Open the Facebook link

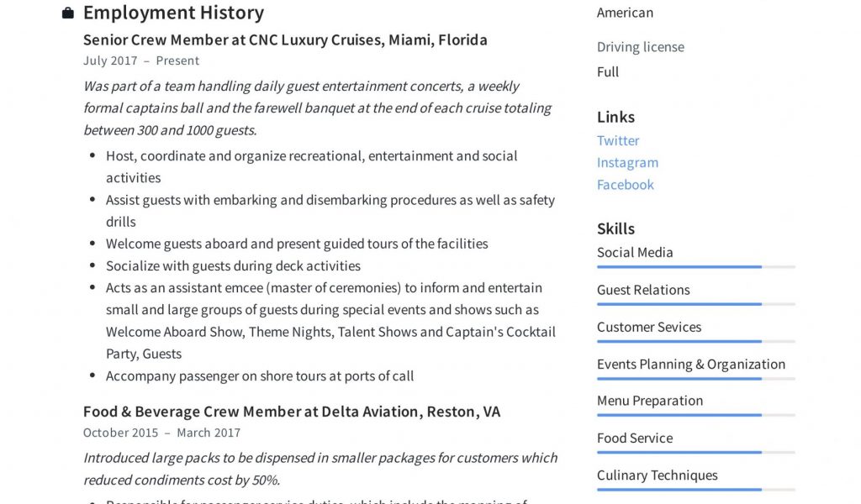pyautogui.click(x=625, y=184)
